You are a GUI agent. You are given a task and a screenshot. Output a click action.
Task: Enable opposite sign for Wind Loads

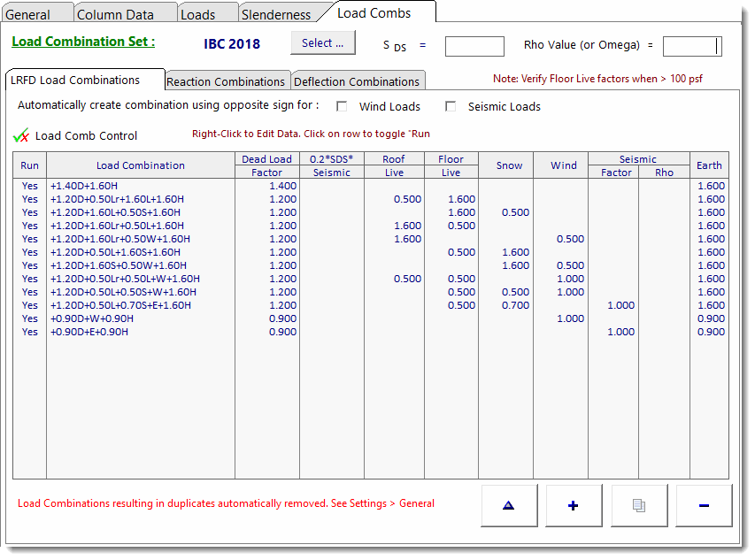[342, 107]
